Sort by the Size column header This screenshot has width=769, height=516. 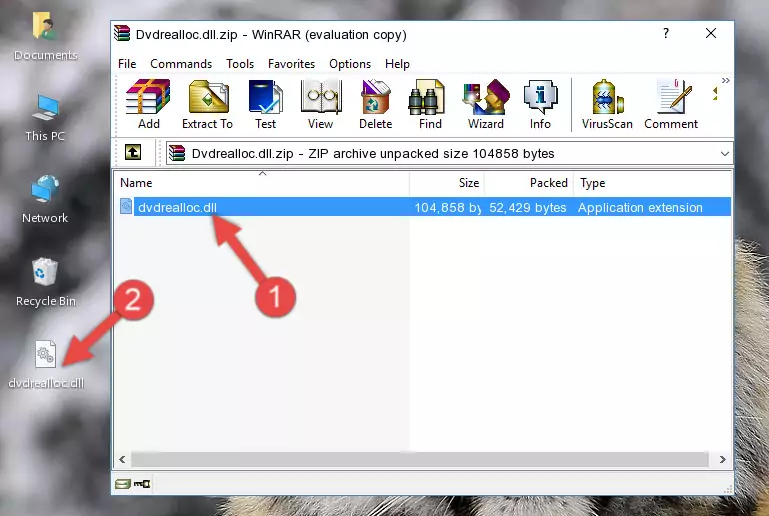(x=447, y=183)
